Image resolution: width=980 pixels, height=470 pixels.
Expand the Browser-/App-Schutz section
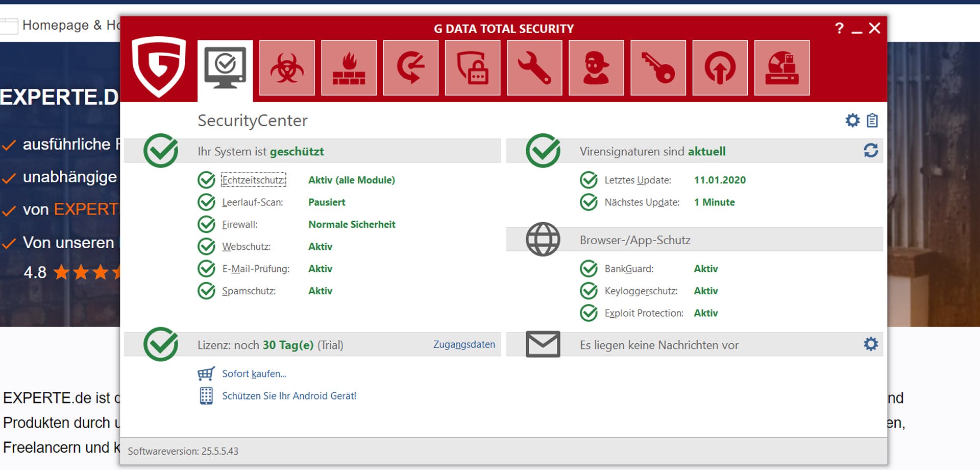635,240
